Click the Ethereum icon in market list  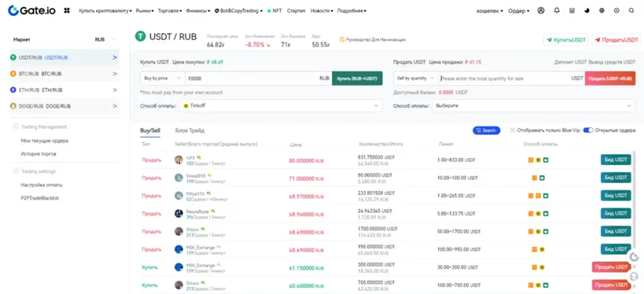pyautogui.click(x=13, y=90)
